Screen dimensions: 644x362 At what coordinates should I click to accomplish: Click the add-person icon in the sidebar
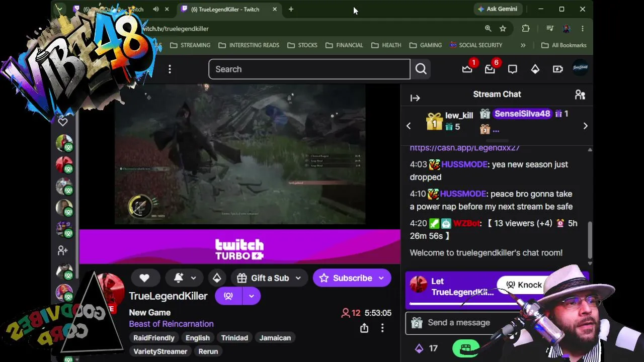63,250
